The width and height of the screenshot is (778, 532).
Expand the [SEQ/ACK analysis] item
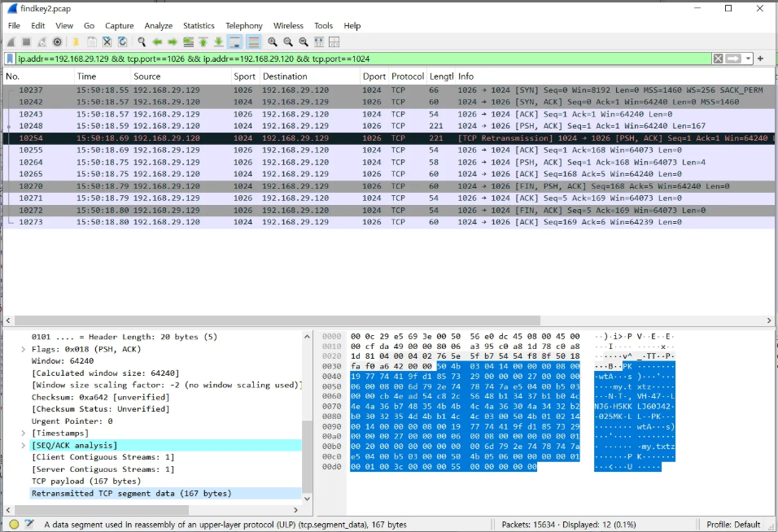point(23,445)
